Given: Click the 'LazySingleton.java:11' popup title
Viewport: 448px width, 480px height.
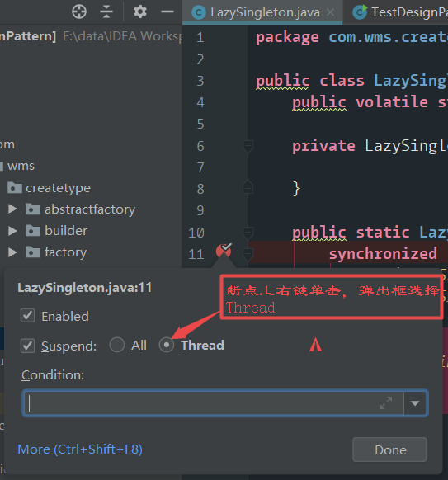Looking at the screenshot, I should click(84, 288).
